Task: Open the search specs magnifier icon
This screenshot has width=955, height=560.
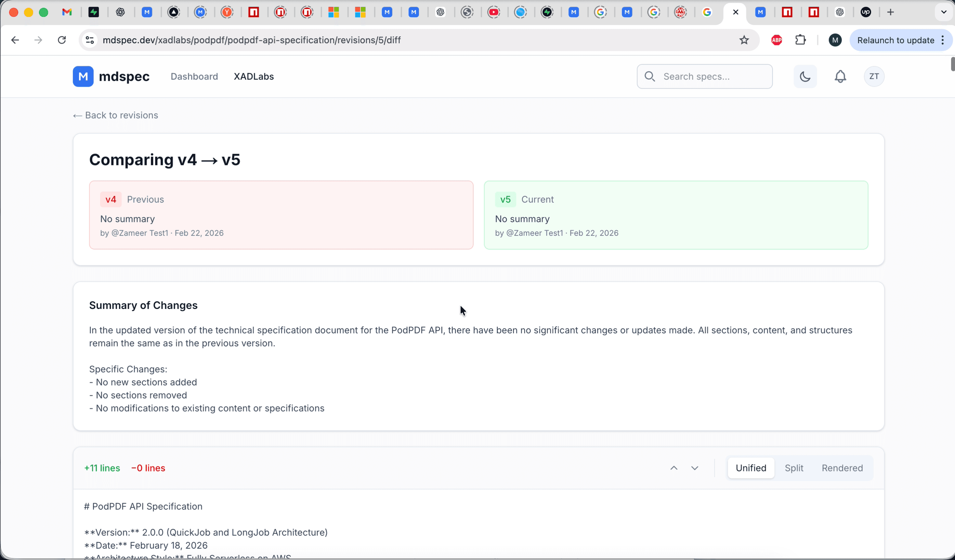Action: 649,76
